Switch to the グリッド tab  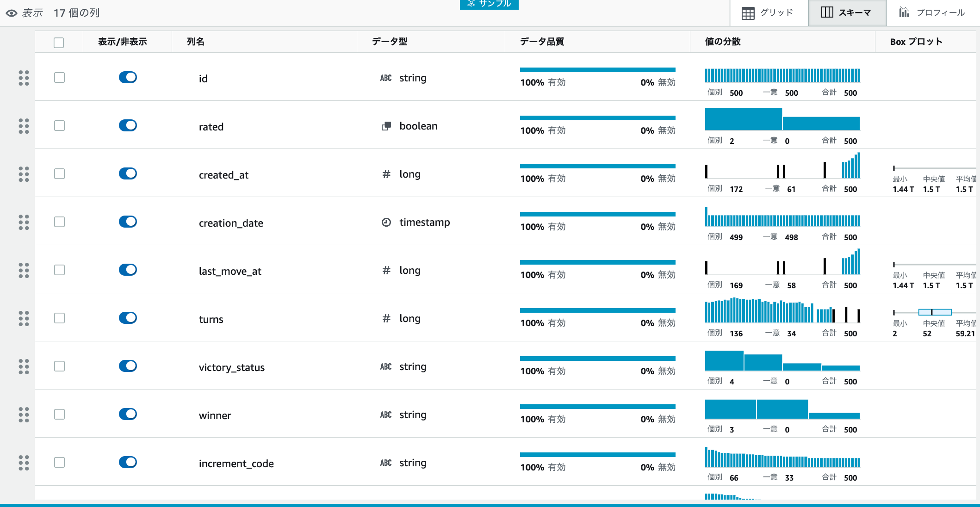(x=768, y=13)
